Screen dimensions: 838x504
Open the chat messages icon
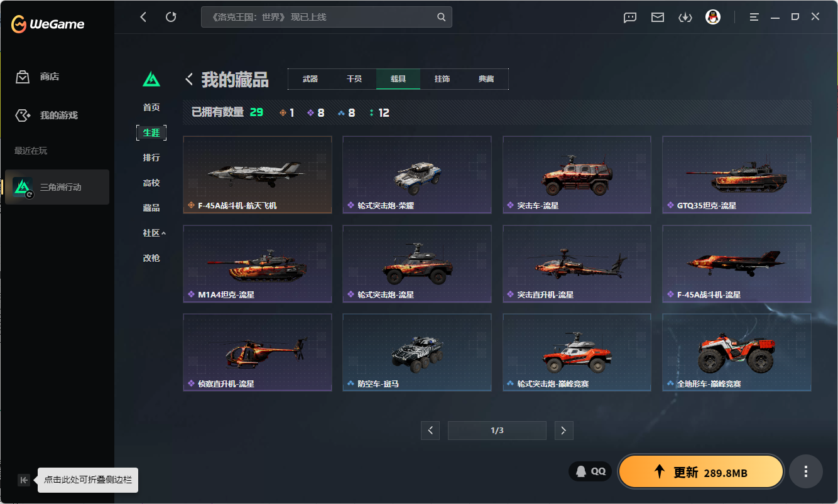630,18
